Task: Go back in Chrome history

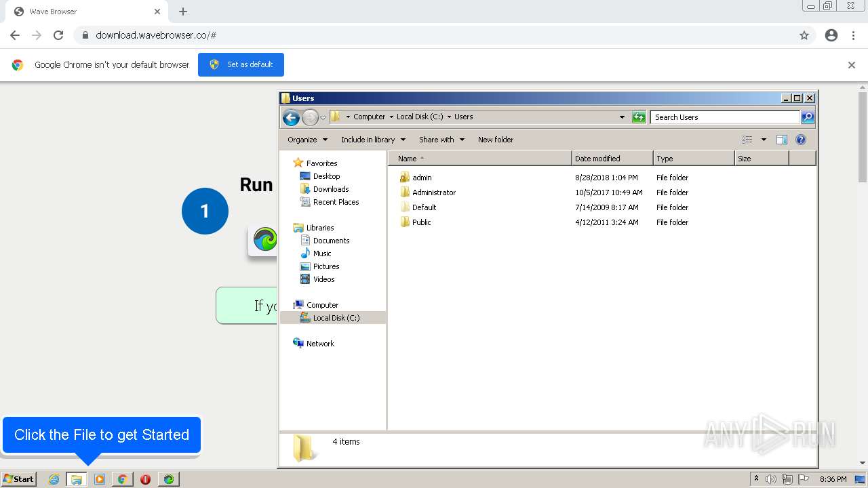Action: [15, 35]
